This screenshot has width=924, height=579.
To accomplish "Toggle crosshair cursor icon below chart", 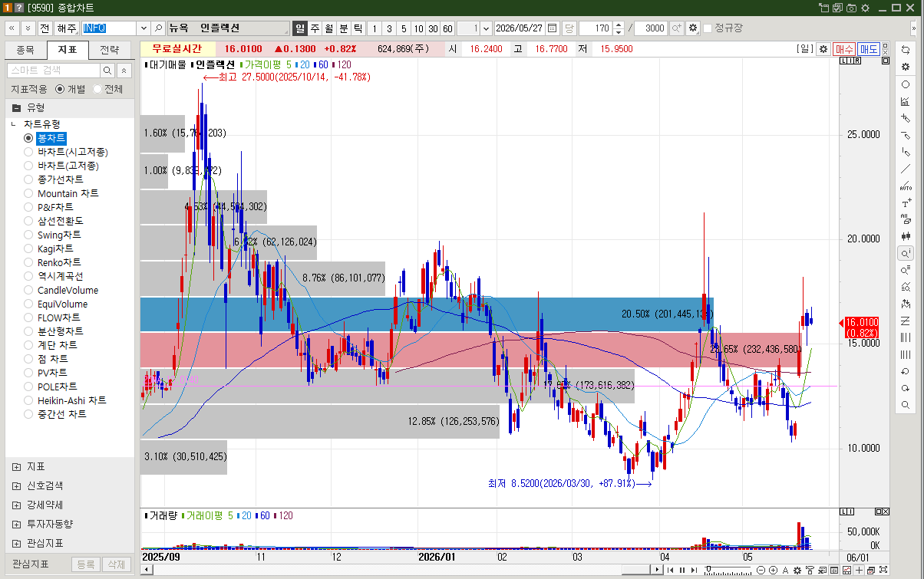I will click(x=859, y=570).
